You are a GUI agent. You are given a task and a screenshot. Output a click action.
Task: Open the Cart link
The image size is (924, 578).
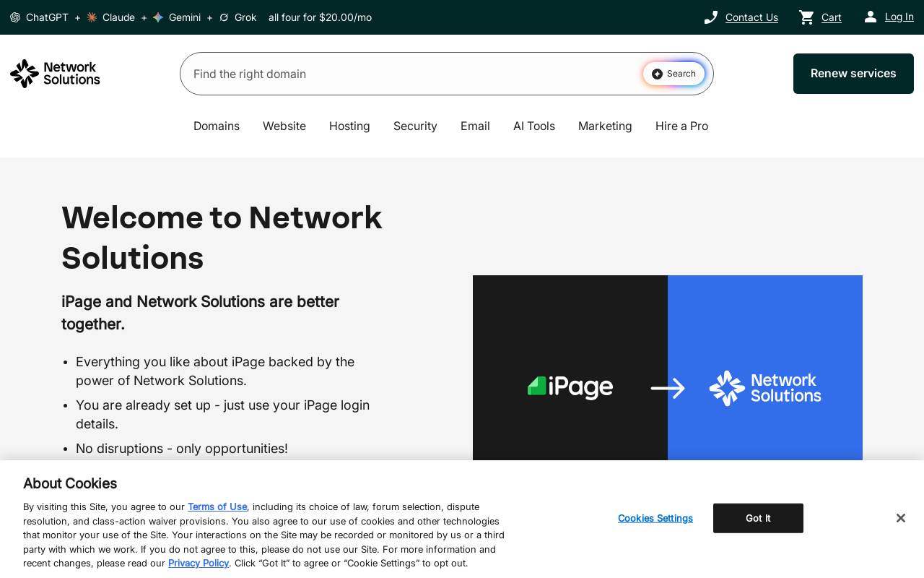click(x=832, y=17)
